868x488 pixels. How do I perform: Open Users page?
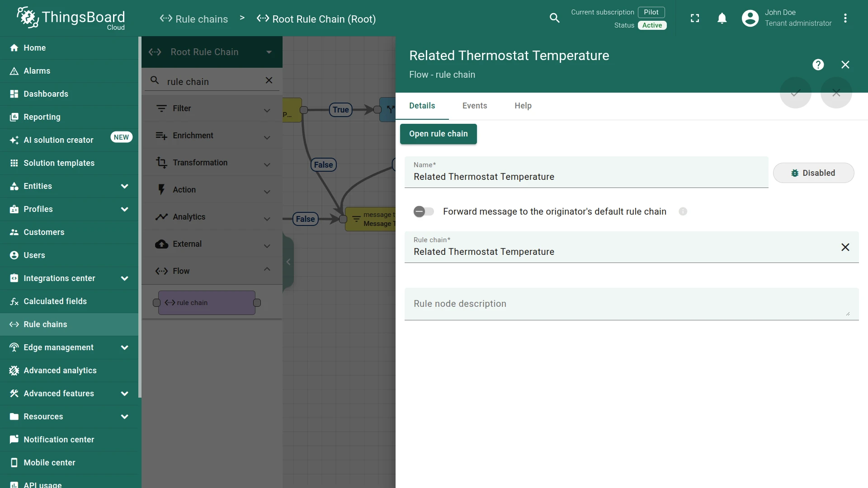(x=69, y=255)
